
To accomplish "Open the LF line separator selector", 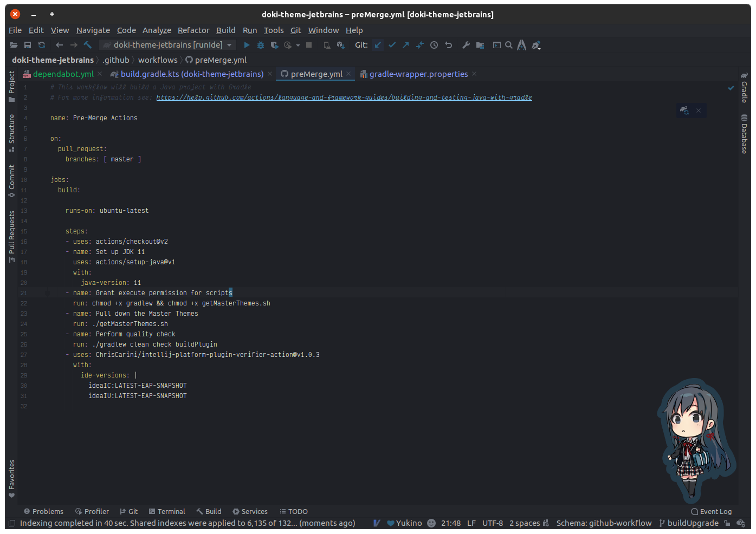I will [471, 523].
